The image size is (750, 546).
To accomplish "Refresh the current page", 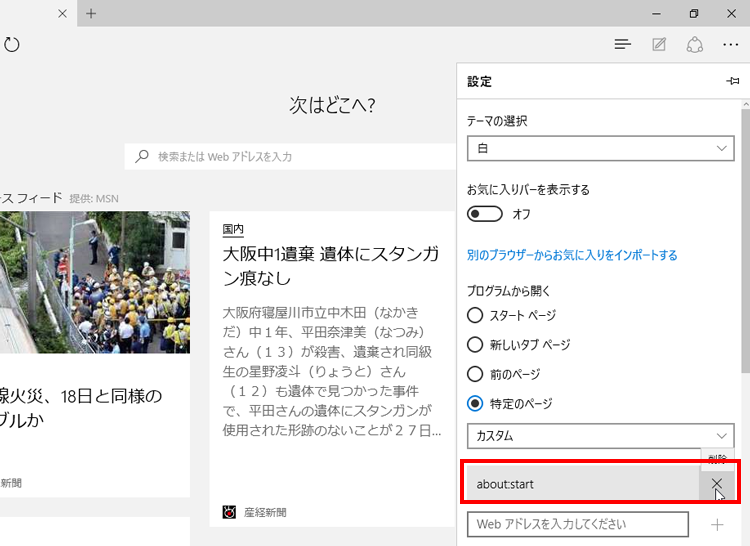I will click(12, 44).
